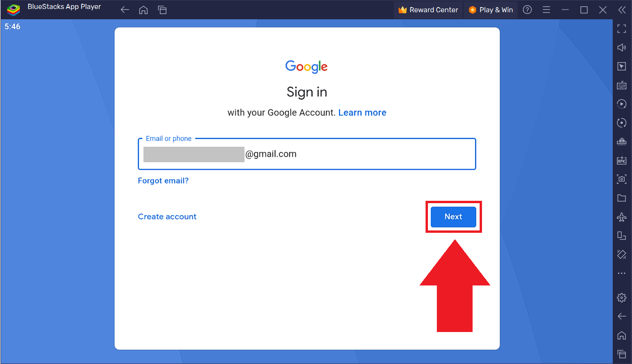632x364 pixels.
Task: Go to BlueStacks home from title bar
Action: coord(143,10)
